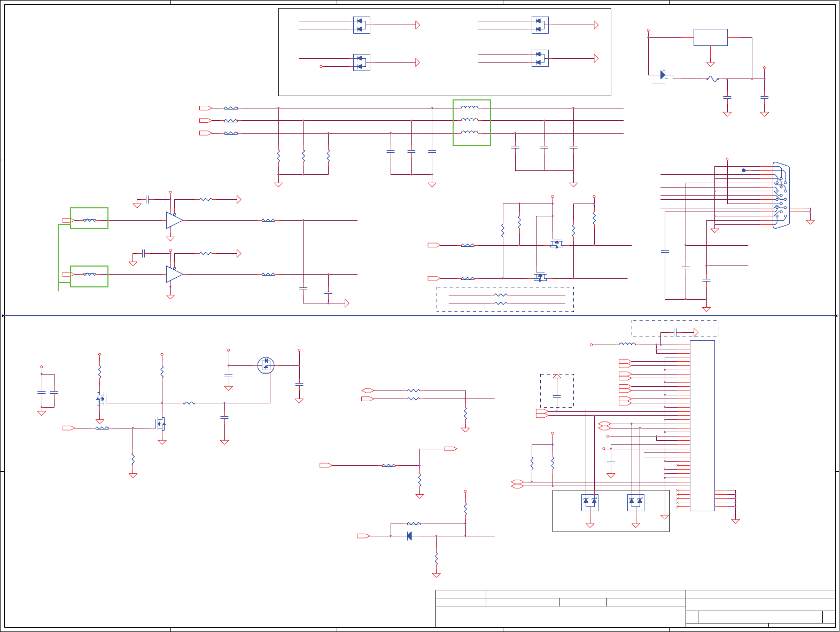Select the DB15 VGA connector symbol
The height and width of the screenshot is (632, 840).
(781, 196)
